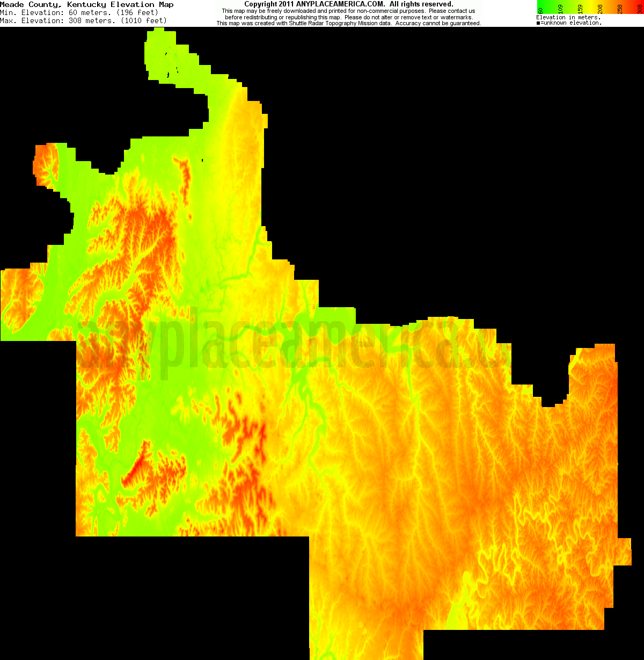Select the copyright notice header
Viewport: 644px width, 660px height.
click(349, 3)
